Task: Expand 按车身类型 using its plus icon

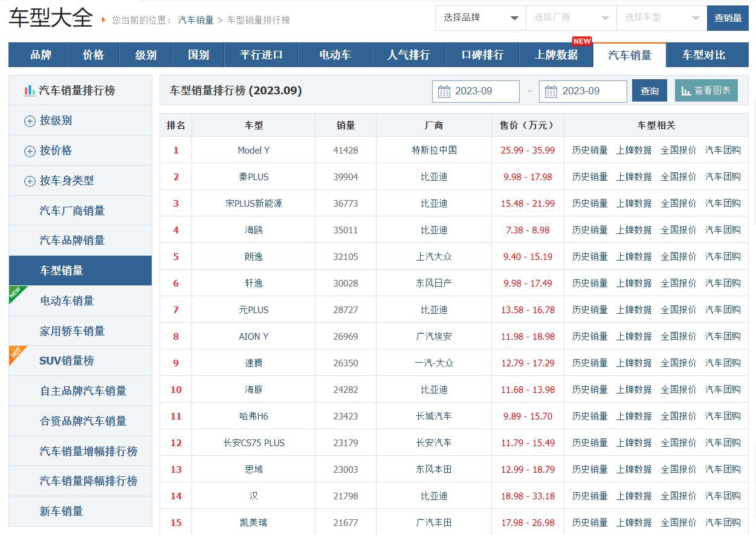Action: tap(30, 181)
